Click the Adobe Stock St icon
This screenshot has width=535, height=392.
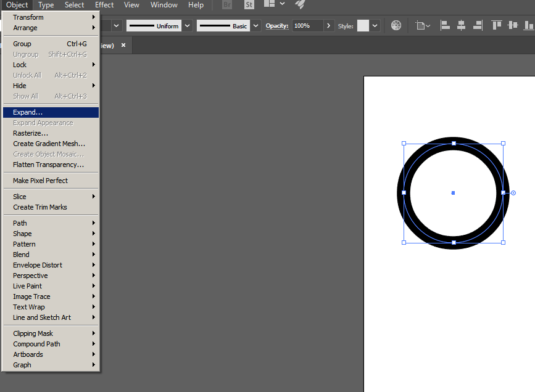pos(249,5)
